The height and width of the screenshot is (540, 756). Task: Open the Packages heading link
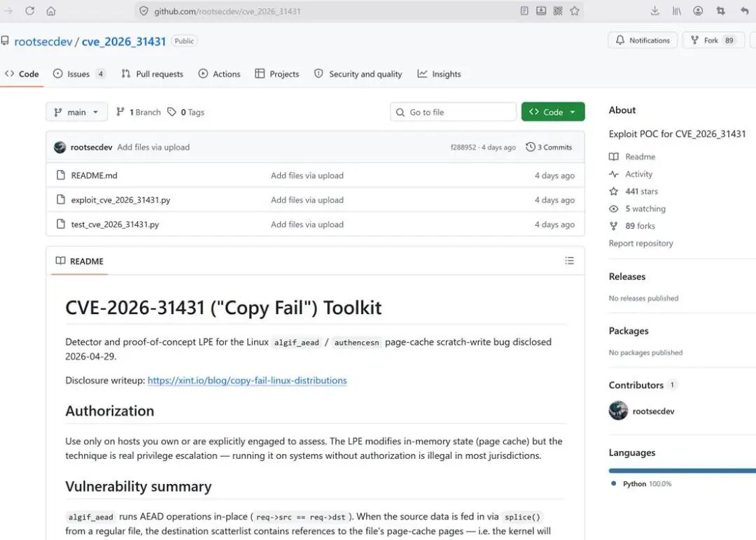coord(628,331)
